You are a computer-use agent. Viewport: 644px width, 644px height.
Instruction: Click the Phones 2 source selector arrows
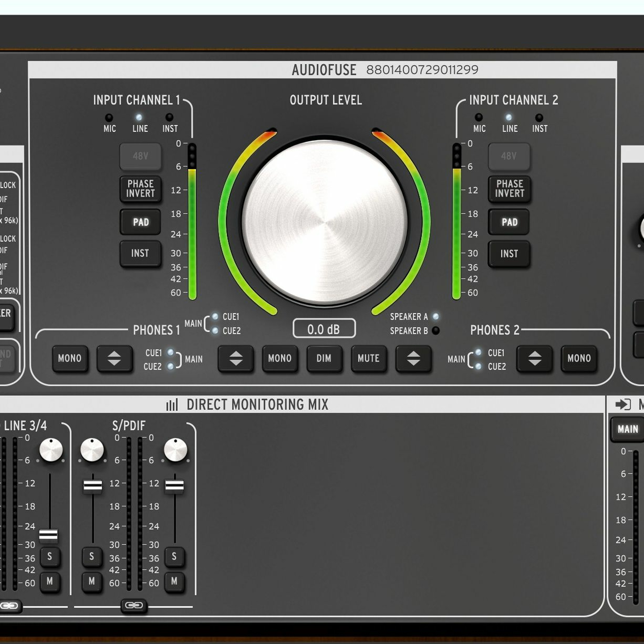click(x=534, y=358)
